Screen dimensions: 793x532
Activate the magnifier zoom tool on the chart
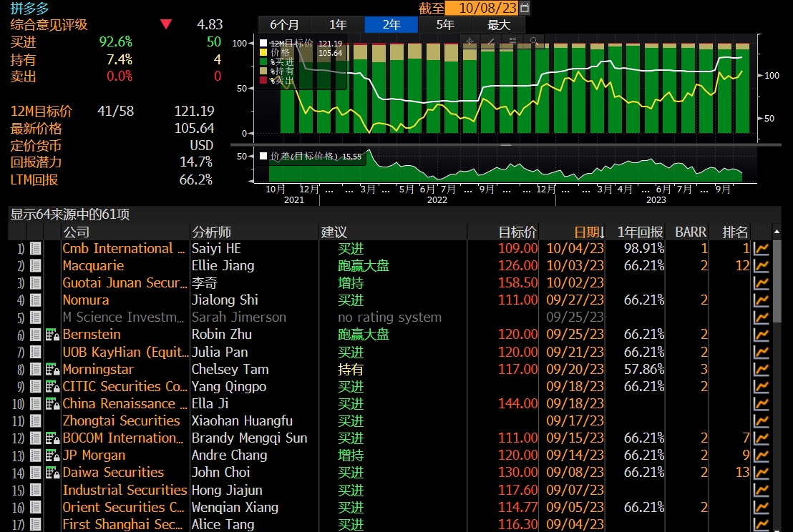[x=533, y=41]
